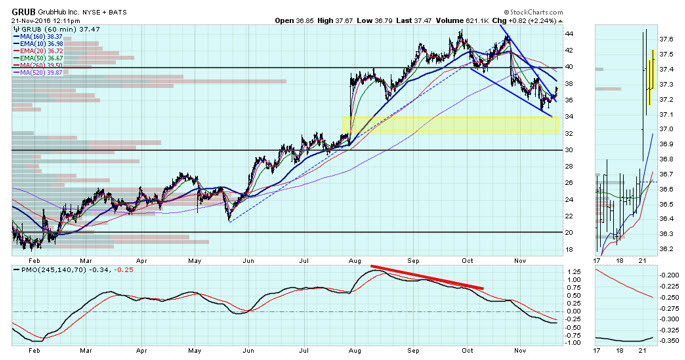Click the -1.00 PMO axis label
The image size is (685, 360).
point(574,343)
